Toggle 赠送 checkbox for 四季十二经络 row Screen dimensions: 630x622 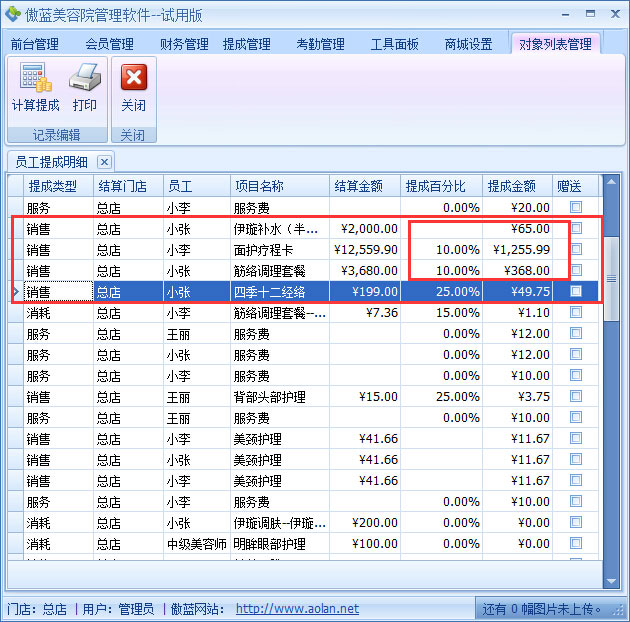pos(575,291)
